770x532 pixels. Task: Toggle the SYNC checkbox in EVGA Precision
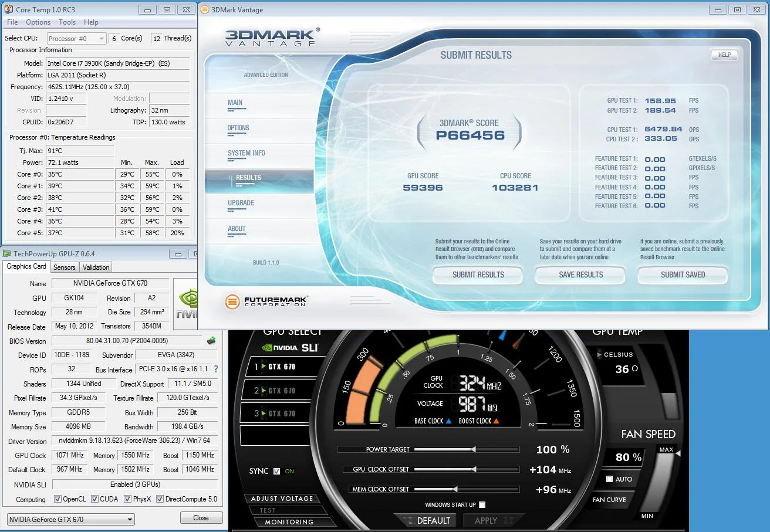tap(277, 471)
